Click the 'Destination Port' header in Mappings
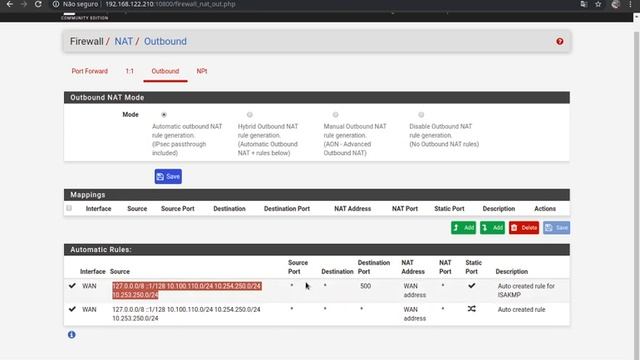Screen dimensions: 640x360 tap(287, 209)
